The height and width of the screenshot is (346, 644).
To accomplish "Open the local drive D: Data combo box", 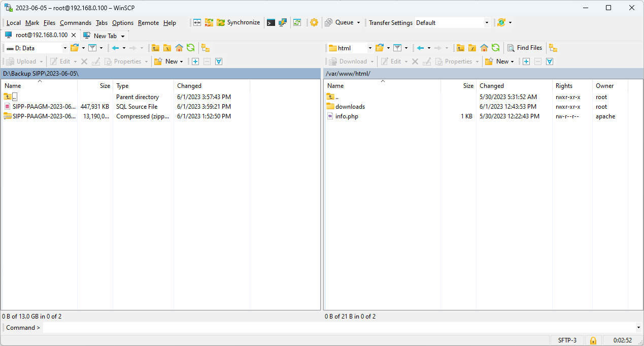I will [36, 48].
